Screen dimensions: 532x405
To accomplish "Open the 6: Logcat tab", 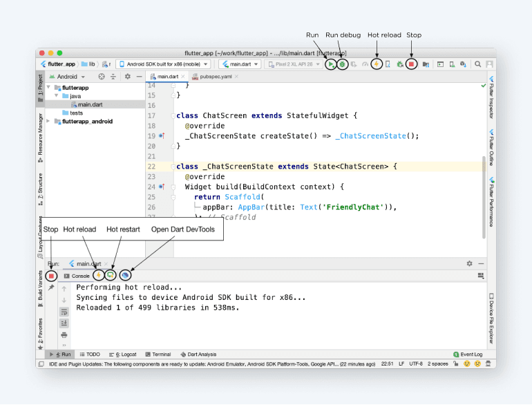I will 123,355.
